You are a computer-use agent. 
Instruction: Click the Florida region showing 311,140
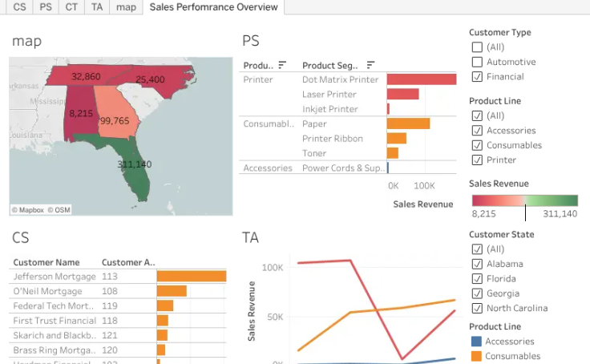(135, 166)
